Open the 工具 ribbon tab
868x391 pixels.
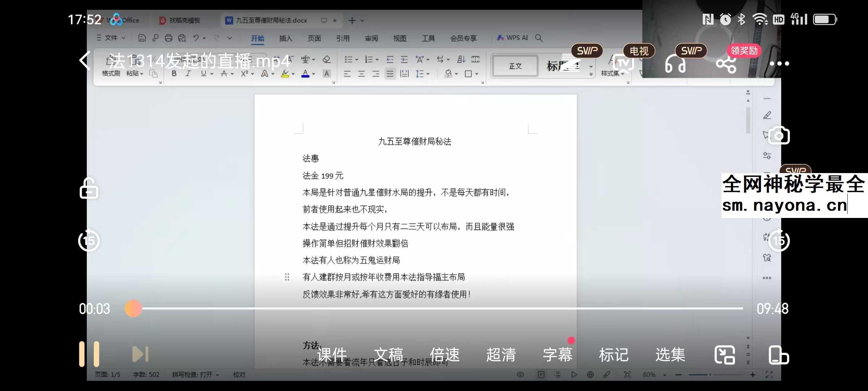(x=428, y=38)
